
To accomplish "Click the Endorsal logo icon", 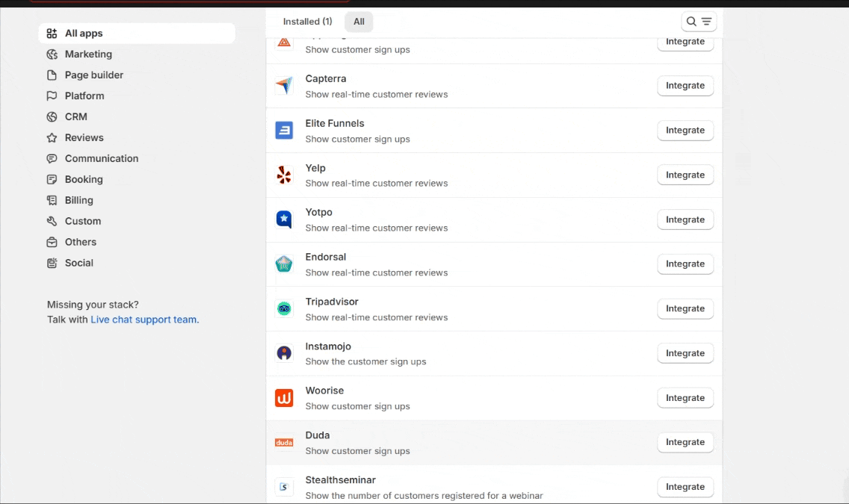I will [284, 264].
